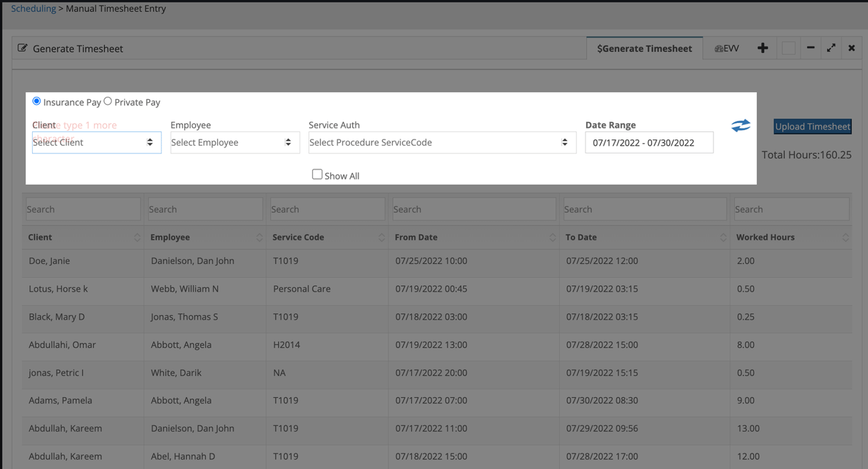Screen dimensions: 868x469
Task: Switch to the EVV tab
Action: [x=730, y=47]
